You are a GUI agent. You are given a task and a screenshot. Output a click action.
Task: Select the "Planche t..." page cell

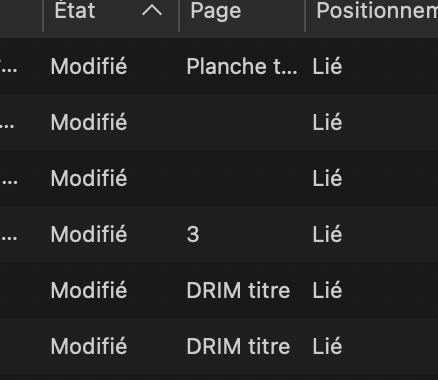(241, 66)
